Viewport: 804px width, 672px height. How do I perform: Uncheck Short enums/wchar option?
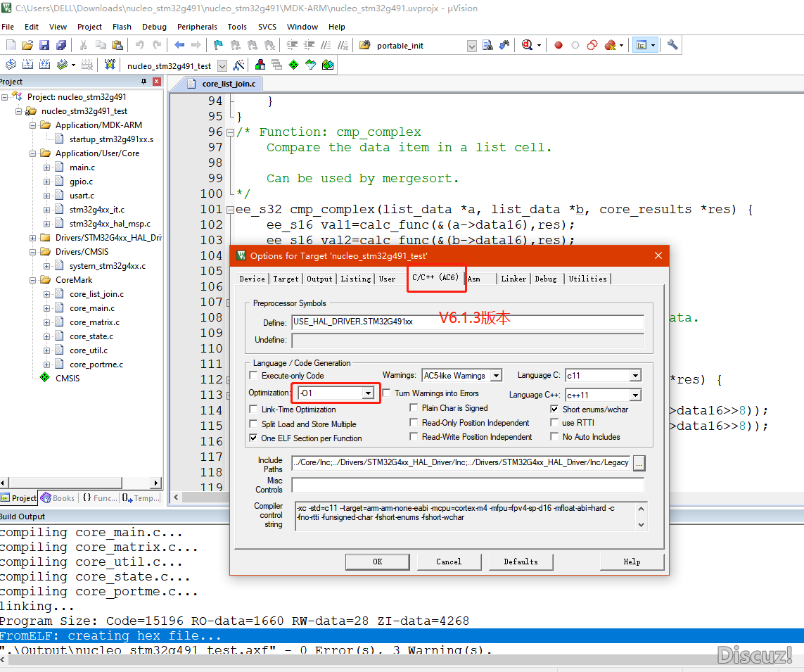point(554,410)
